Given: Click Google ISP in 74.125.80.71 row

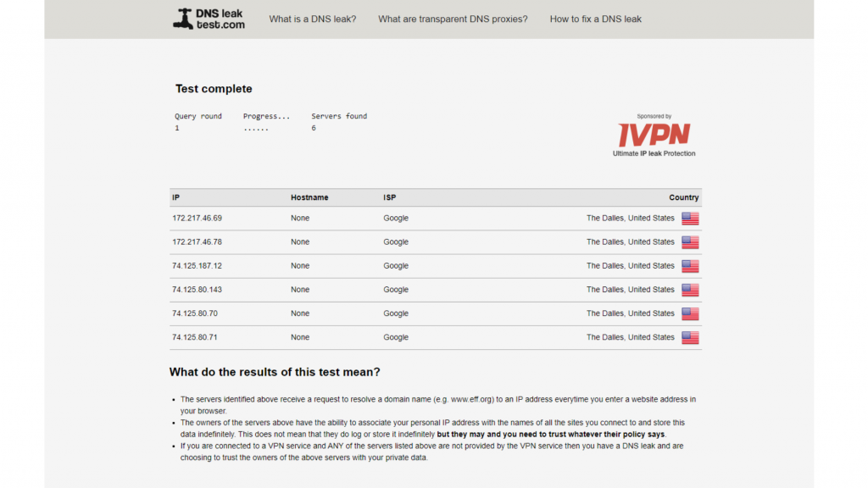Looking at the screenshot, I should pyautogui.click(x=396, y=337).
